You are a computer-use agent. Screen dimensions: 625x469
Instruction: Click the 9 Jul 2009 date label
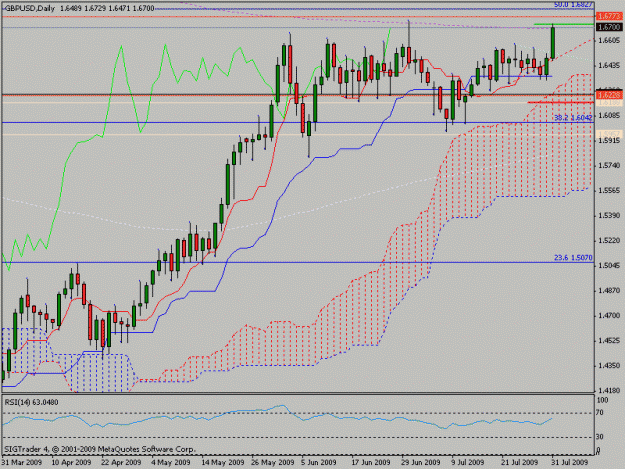(468, 463)
